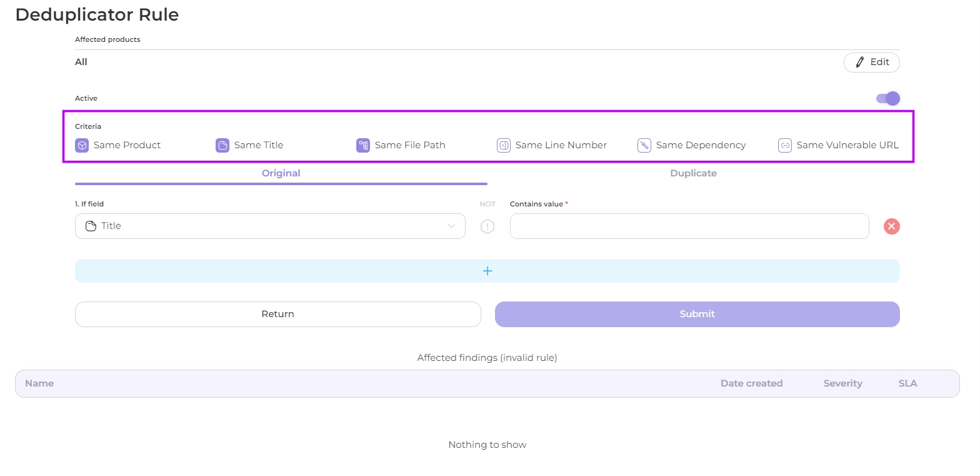The height and width of the screenshot is (476, 980).
Task: Toggle the NOT hexagon condition switch
Action: 487,226
